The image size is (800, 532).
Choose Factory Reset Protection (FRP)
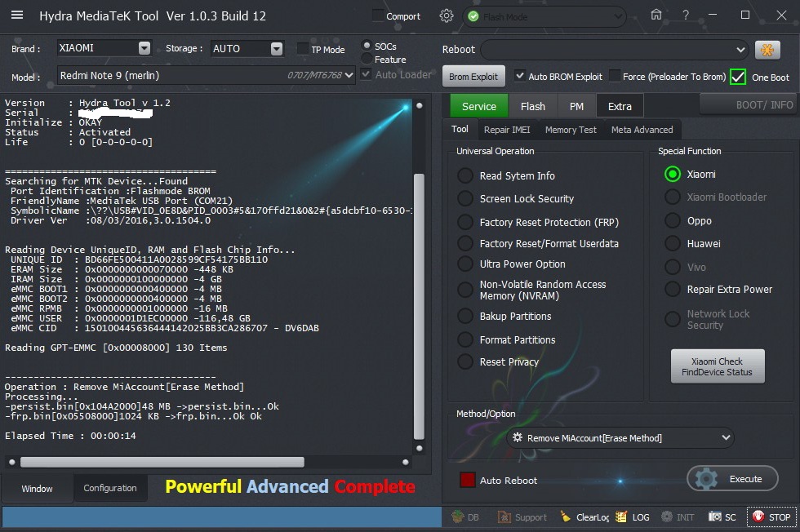coord(465,223)
